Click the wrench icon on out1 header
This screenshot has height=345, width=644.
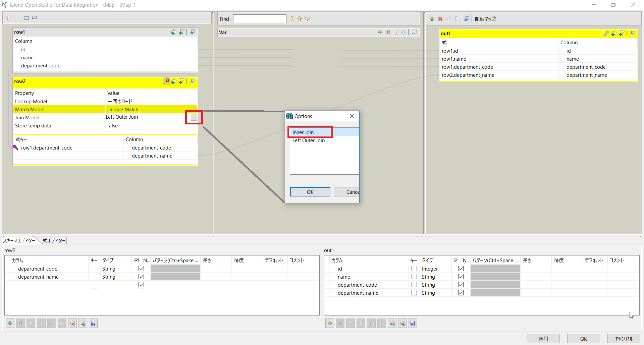(606, 34)
